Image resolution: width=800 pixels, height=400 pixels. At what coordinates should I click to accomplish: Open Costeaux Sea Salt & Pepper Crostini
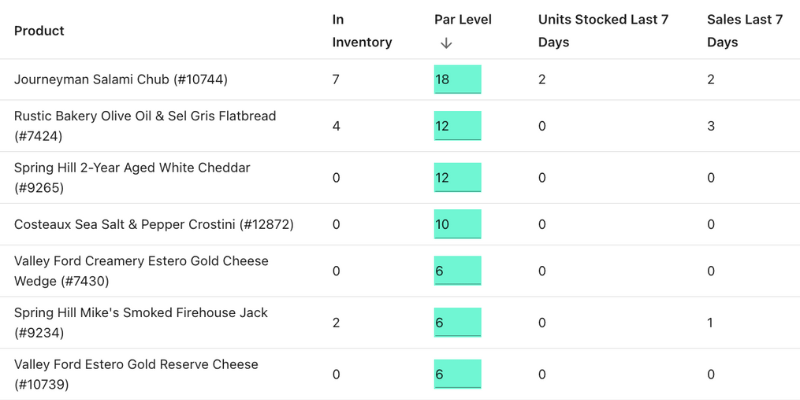pos(153,224)
